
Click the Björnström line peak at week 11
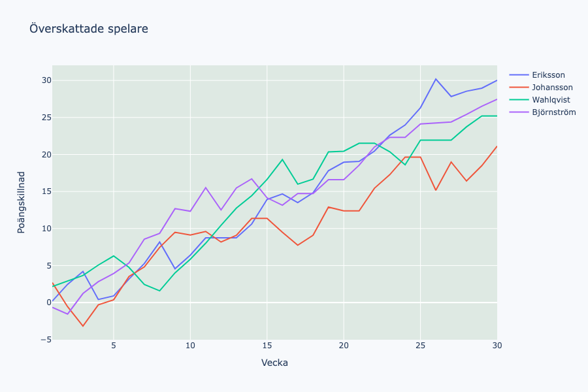tap(206, 188)
